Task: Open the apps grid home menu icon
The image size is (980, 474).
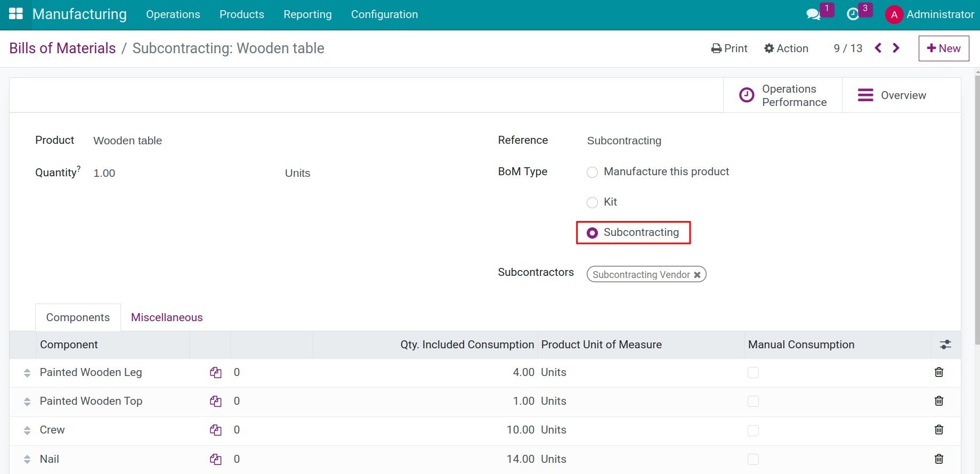Action: (x=16, y=14)
